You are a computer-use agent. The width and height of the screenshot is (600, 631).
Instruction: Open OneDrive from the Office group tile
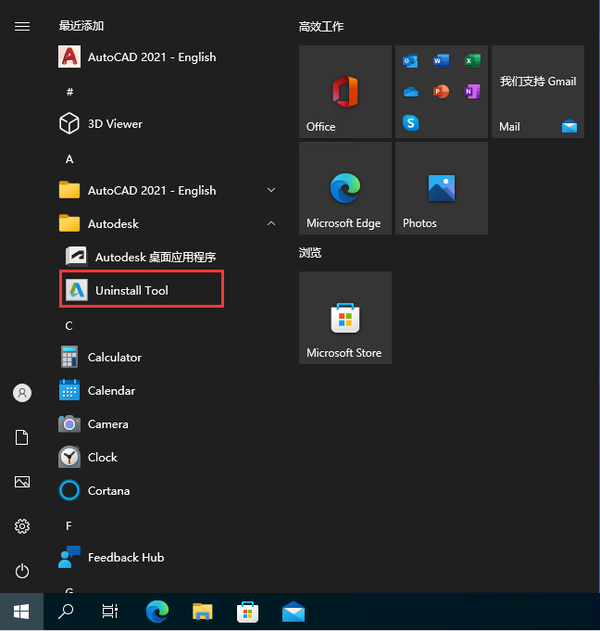point(410,92)
